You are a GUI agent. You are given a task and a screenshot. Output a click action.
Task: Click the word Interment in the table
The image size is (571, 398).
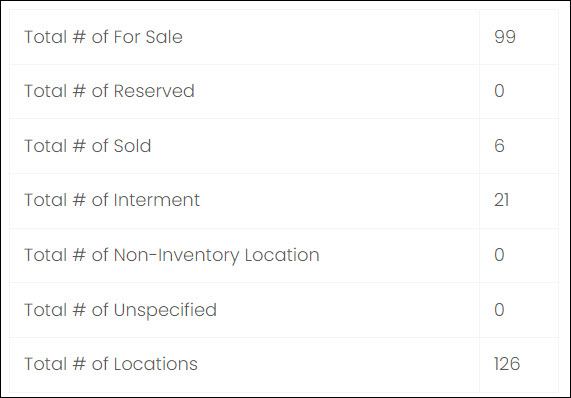click(157, 200)
